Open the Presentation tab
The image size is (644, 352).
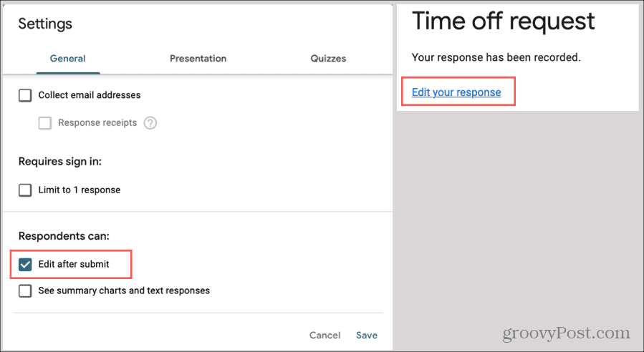(198, 58)
